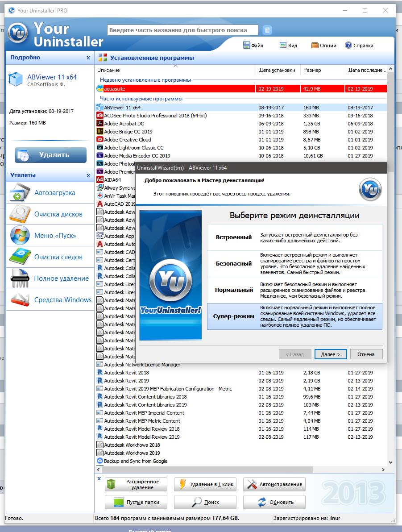Choose the Нормальный uninstall mode
This screenshot has height=532, width=402.
click(294, 290)
